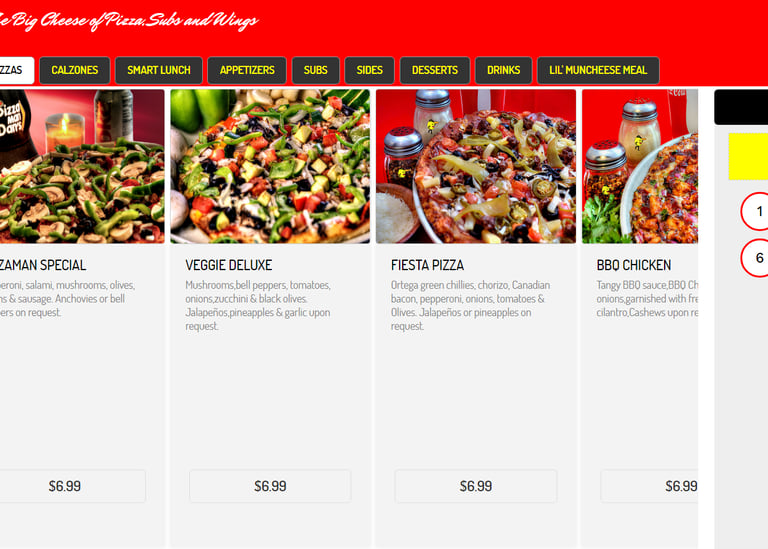Click the Fiesta Pizza $6.99 button
This screenshot has height=549, width=768.
pos(476,486)
